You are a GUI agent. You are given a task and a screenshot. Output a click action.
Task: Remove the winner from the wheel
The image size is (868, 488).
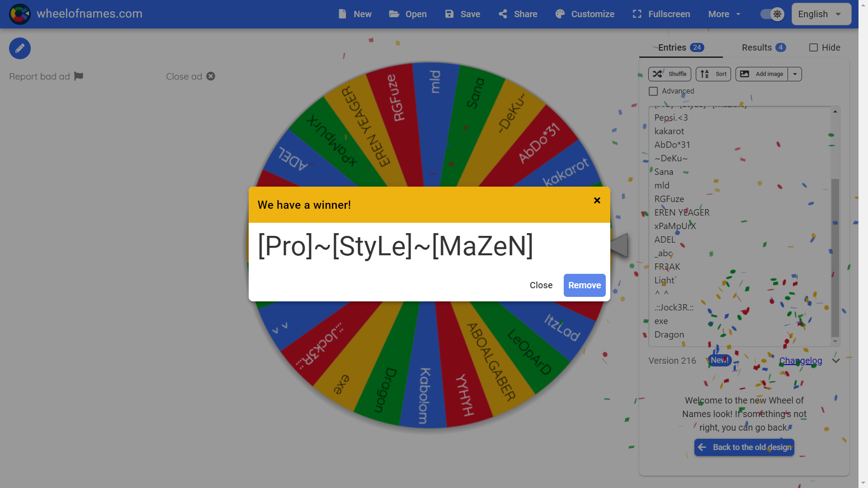[x=584, y=285]
